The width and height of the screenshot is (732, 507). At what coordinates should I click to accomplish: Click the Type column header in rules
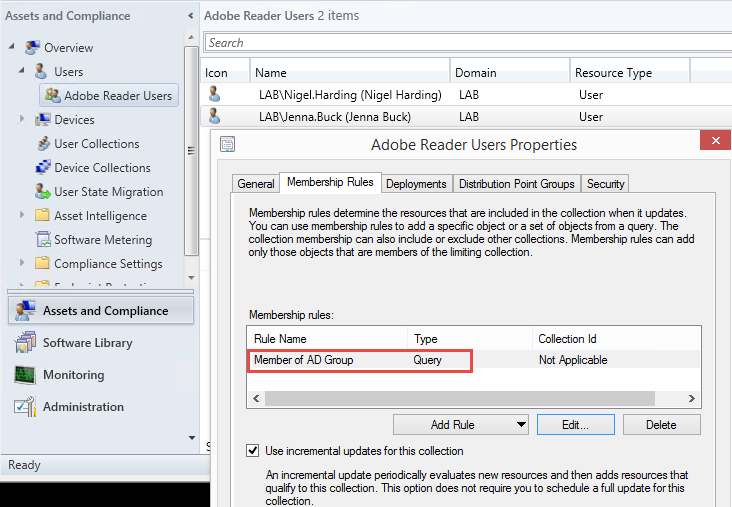pos(470,338)
